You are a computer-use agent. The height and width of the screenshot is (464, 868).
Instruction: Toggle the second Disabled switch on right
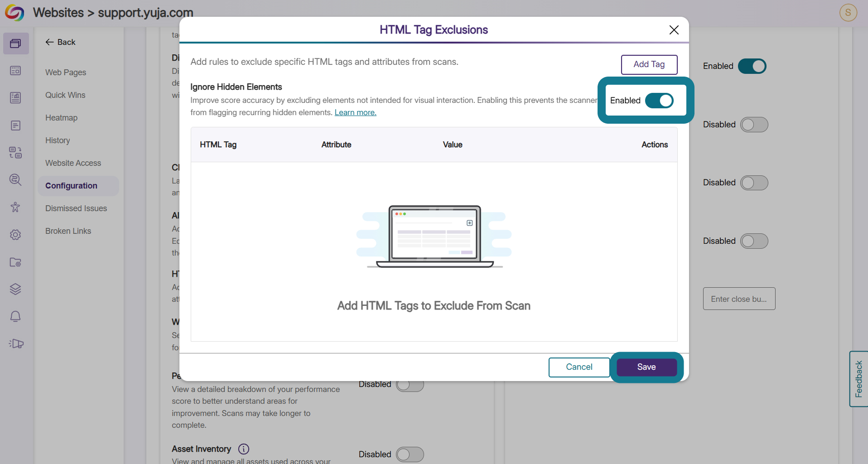point(754,183)
